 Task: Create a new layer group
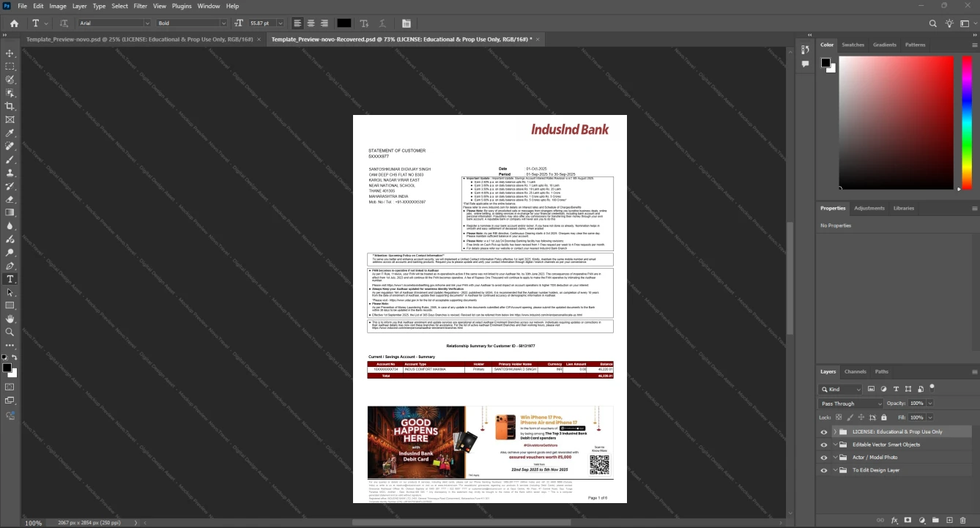click(x=935, y=520)
